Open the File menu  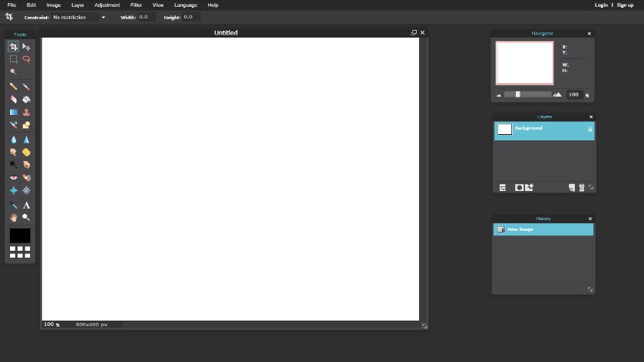pos(12,5)
